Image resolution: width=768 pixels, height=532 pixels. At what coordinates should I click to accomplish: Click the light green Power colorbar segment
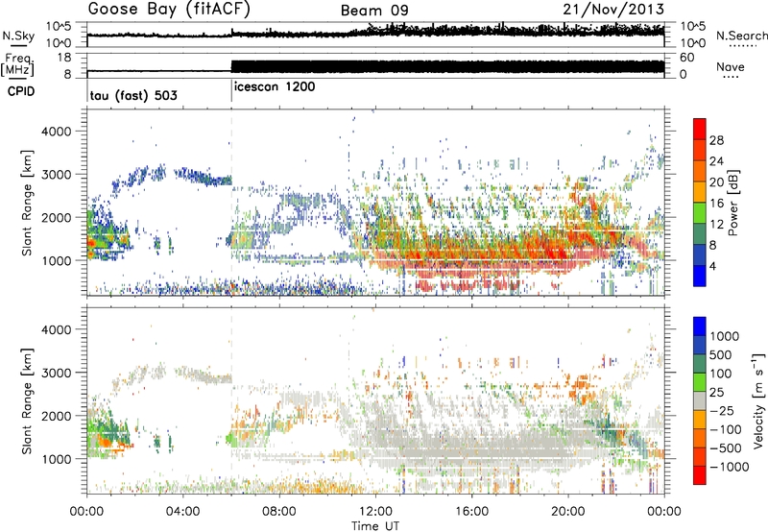pyautogui.click(x=700, y=213)
